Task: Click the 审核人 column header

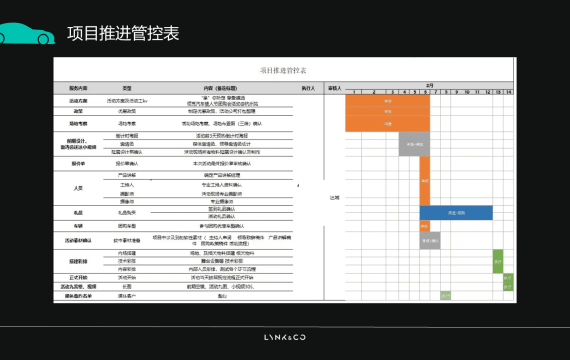Action: 335,88
